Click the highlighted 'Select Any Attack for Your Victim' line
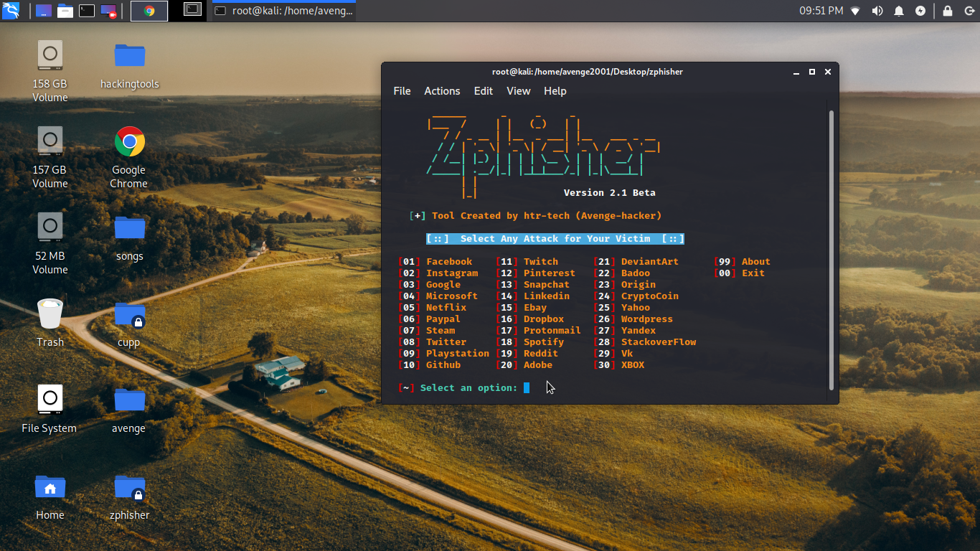980x551 pixels. [555, 239]
